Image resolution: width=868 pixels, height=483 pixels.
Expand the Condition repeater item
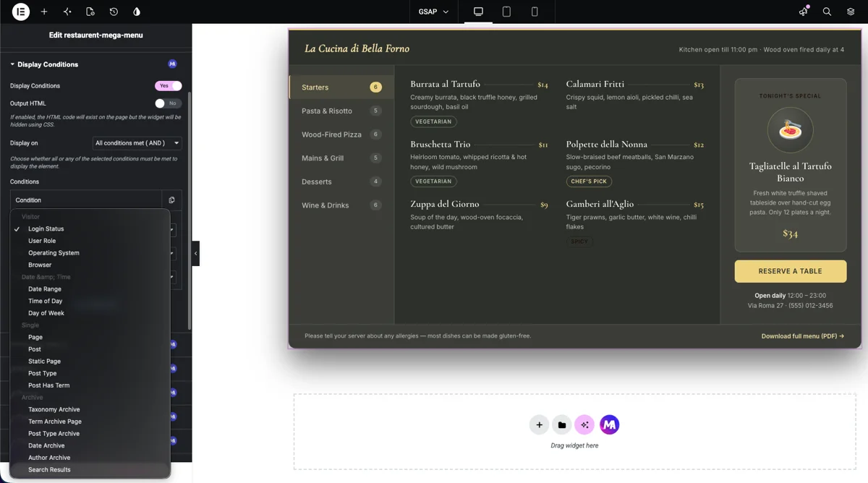[x=86, y=200]
